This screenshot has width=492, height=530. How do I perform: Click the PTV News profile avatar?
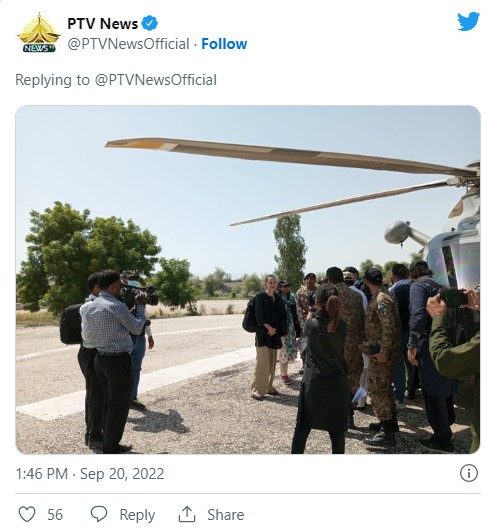pos(39,33)
